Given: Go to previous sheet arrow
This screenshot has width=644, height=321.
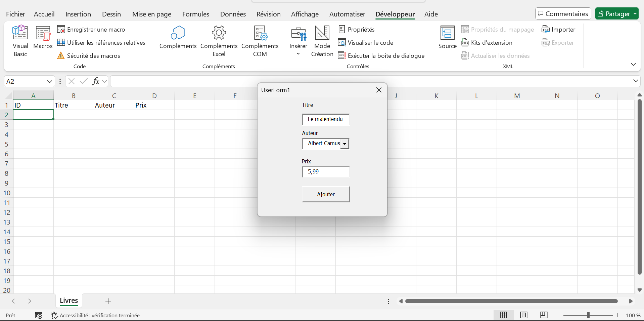Looking at the screenshot, I should coord(13,301).
